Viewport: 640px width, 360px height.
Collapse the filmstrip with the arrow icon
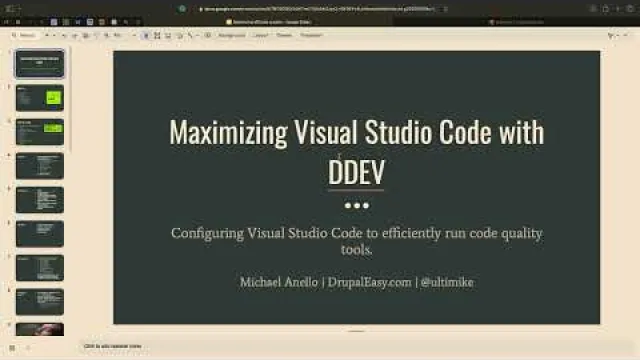[28, 348]
